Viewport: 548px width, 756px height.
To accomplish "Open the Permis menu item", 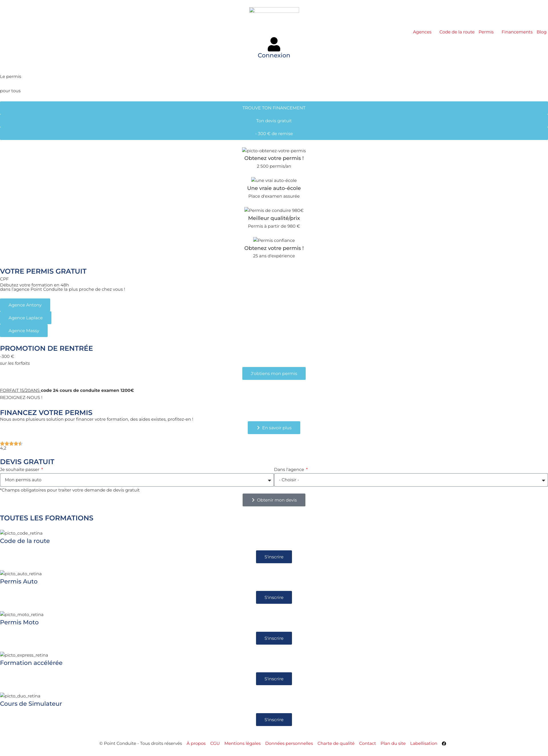I will [x=486, y=32].
